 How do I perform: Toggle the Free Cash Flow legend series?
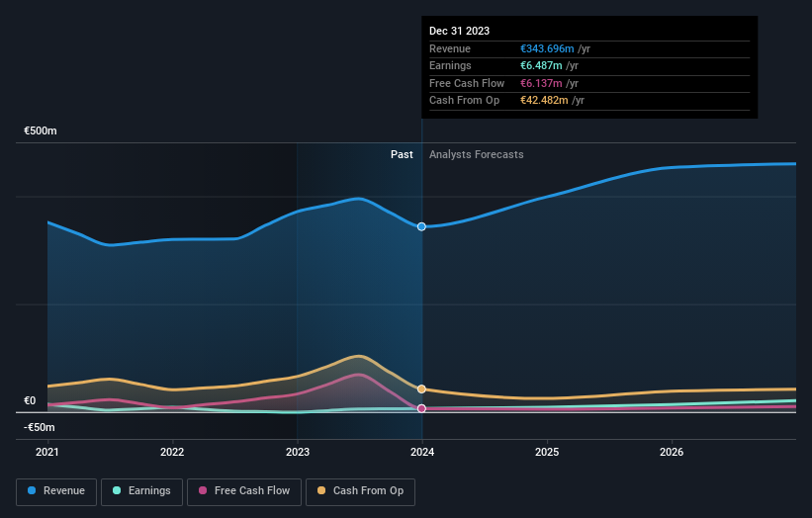[244, 491]
